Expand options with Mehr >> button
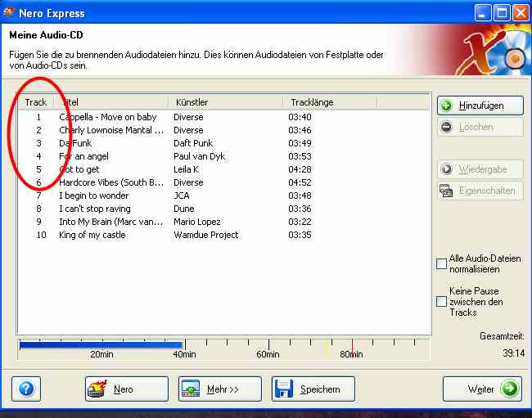532x418 pixels. (x=220, y=389)
